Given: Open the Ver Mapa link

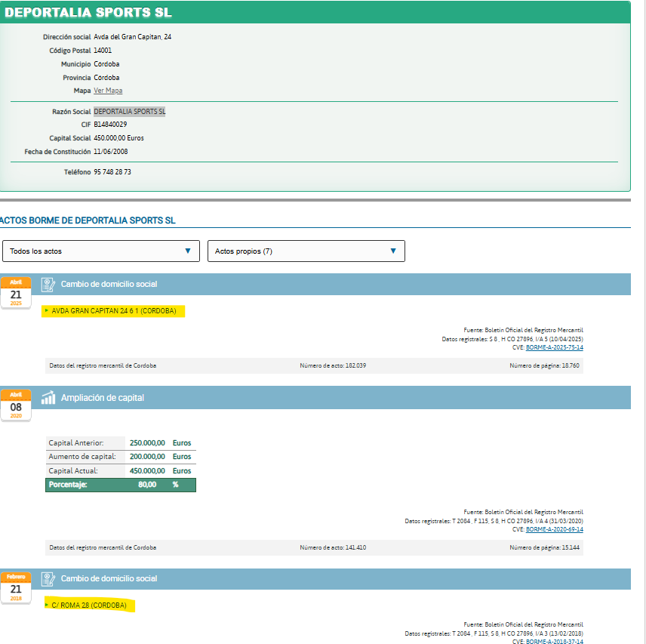Looking at the screenshot, I should coord(108,91).
